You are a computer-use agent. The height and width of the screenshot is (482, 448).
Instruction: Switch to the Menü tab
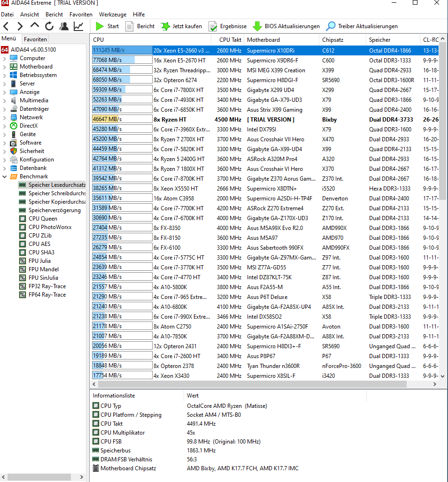9,39
